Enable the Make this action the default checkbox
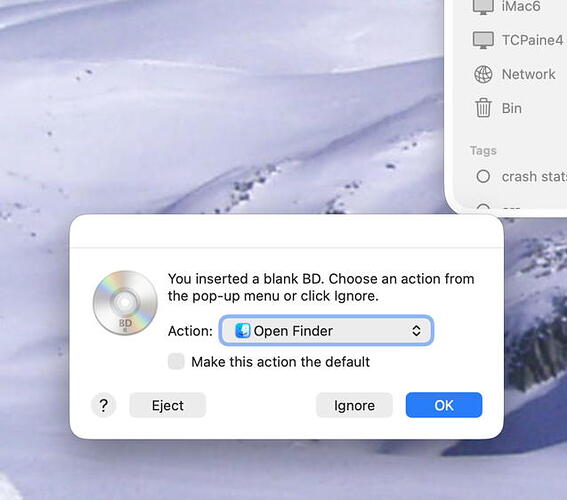The width and height of the screenshot is (567, 500). coord(176,362)
